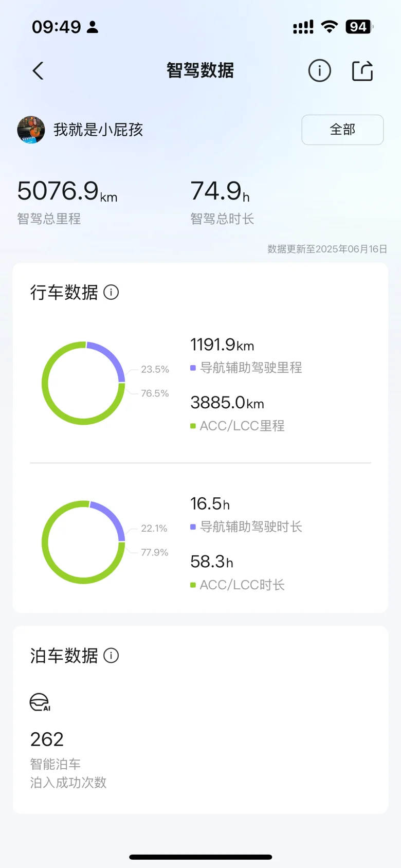Tap the 5076.9 km total mileage
401x868 pixels.
click(67, 191)
